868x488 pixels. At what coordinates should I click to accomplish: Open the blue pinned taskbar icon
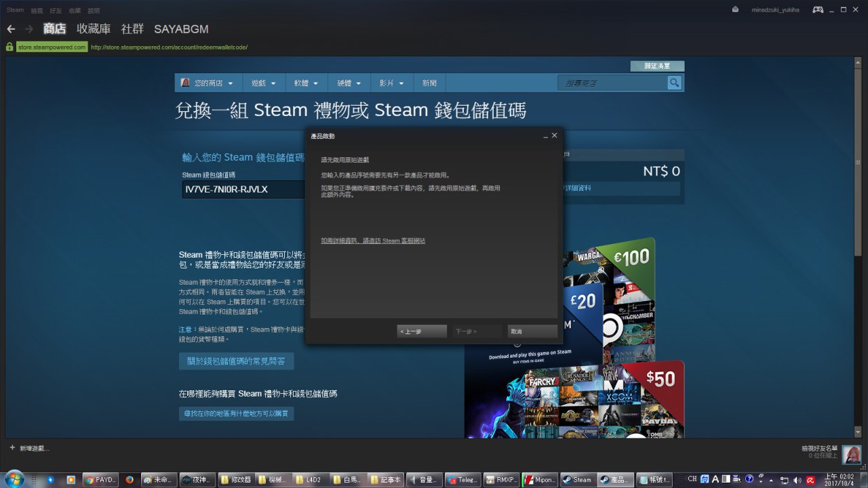50,479
